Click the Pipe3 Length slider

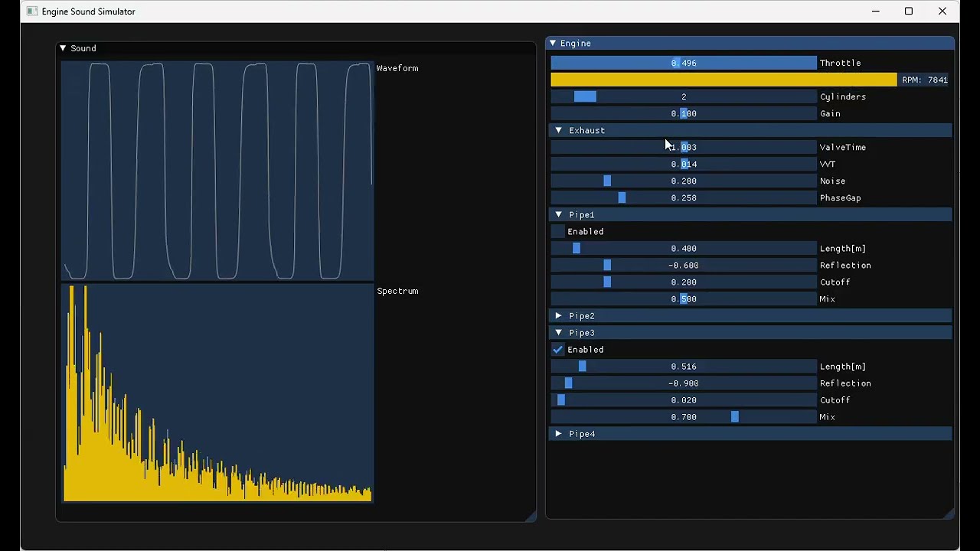684,366
